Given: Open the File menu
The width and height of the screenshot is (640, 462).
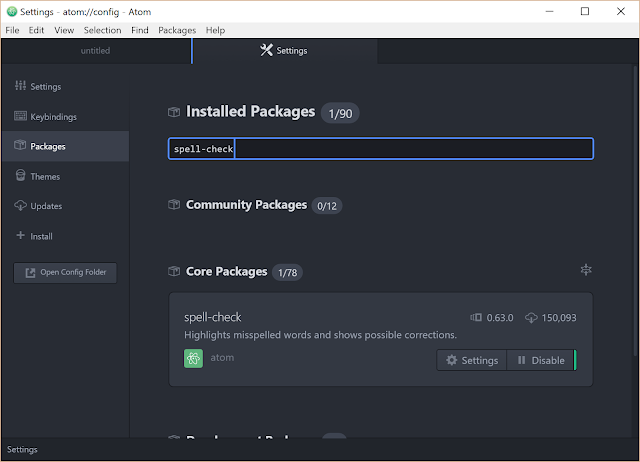Looking at the screenshot, I should coord(12,30).
